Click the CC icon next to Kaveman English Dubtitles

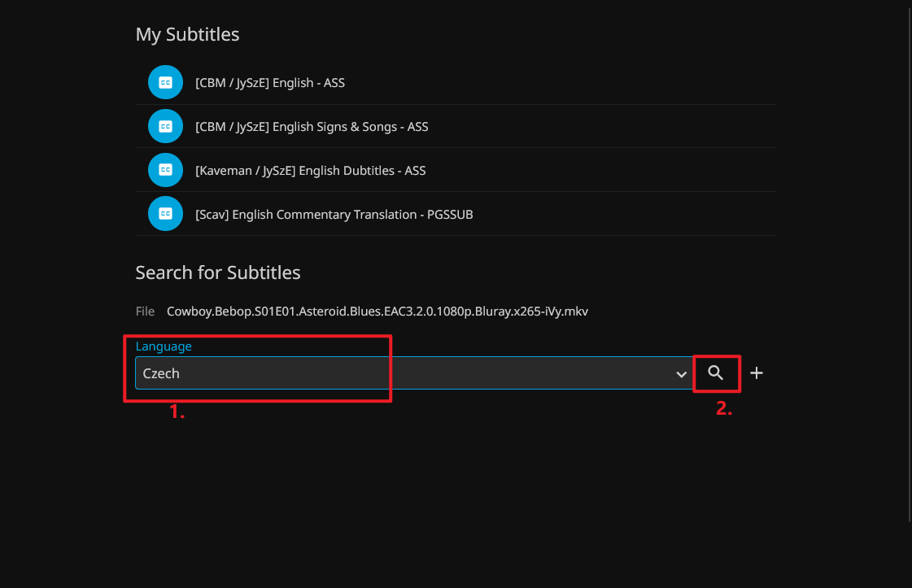pyautogui.click(x=165, y=170)
